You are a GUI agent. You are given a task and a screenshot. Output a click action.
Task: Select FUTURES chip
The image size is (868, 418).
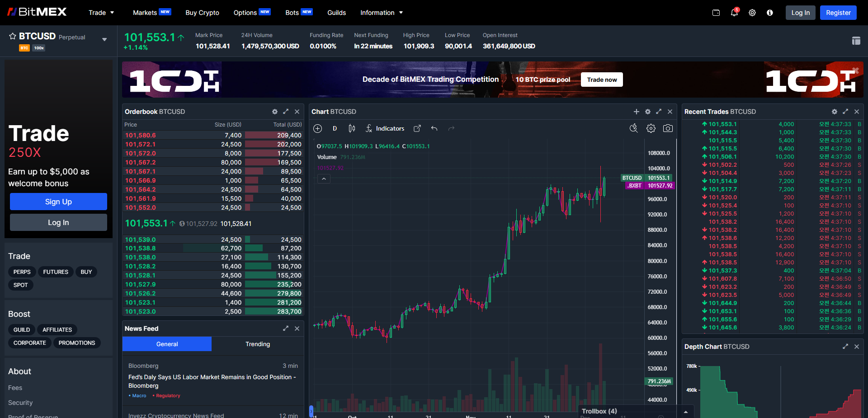pyautogui.click(x=56, y=272)
